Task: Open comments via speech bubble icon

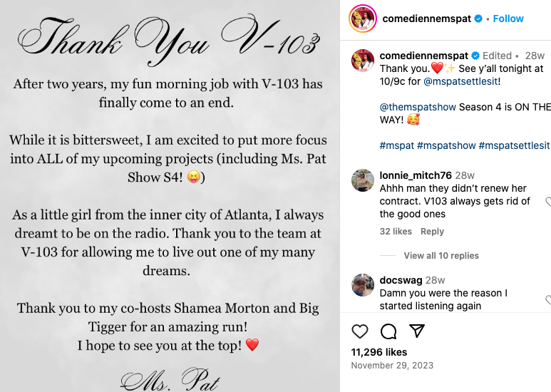Action: coord(388,331)
